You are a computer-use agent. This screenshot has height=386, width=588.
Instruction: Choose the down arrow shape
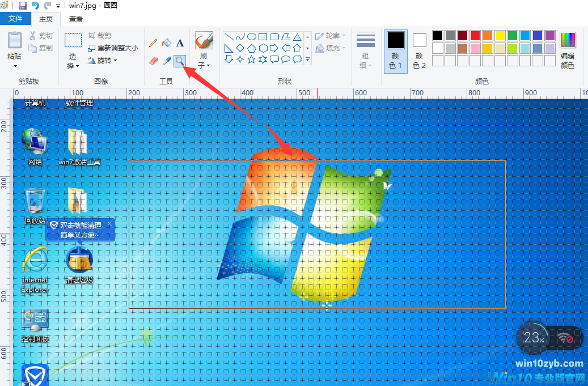229,59
